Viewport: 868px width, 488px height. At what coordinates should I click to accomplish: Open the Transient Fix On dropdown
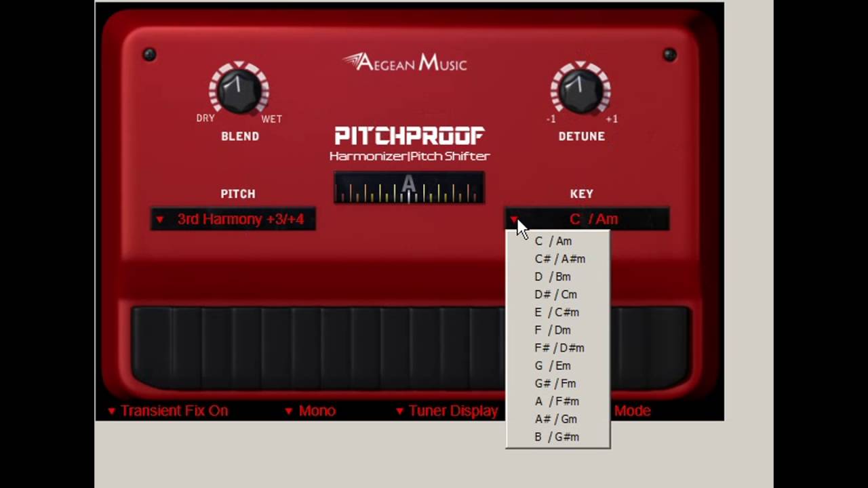[167, 411]
